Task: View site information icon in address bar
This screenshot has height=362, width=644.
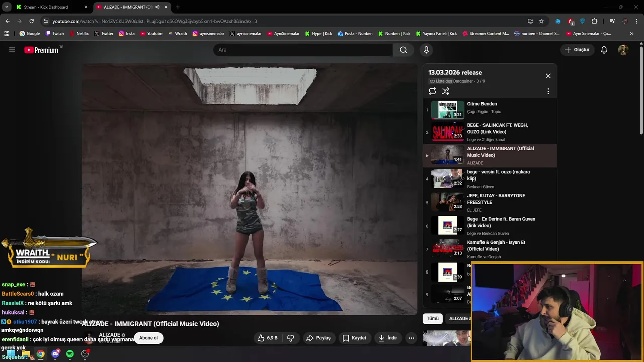Action: [46, 21]
